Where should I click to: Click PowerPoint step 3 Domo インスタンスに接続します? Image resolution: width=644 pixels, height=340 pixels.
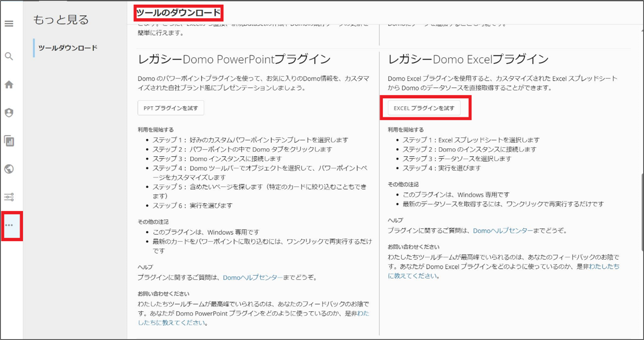coord(217,159)
